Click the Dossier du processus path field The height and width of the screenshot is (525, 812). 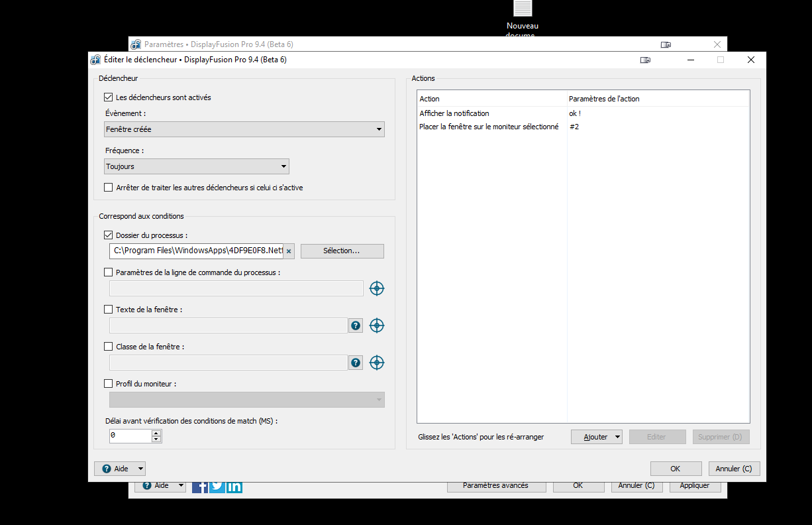point(197,251)
